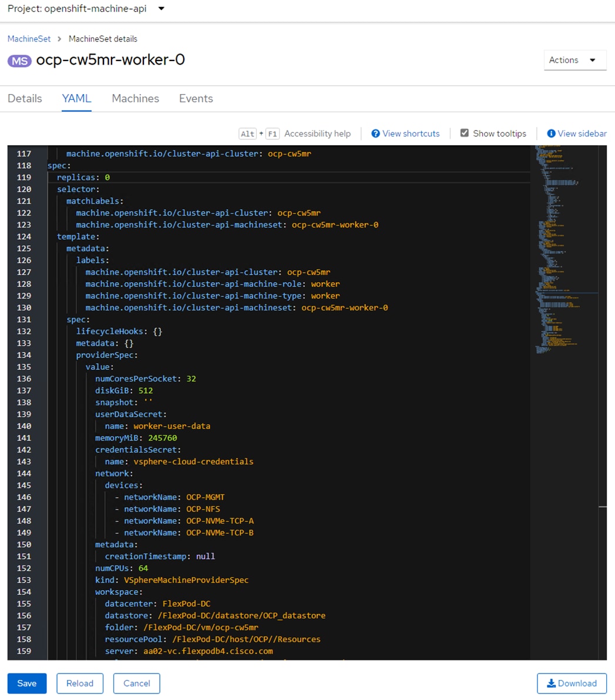The image size is (615, 700).
Task: Click the datastore path value
Action: point(241,615)
